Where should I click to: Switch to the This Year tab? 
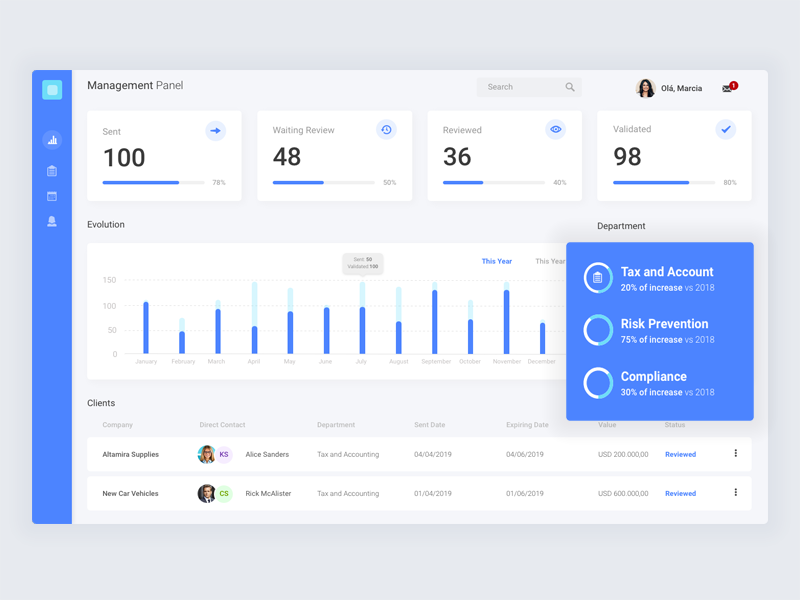[497, 261]
